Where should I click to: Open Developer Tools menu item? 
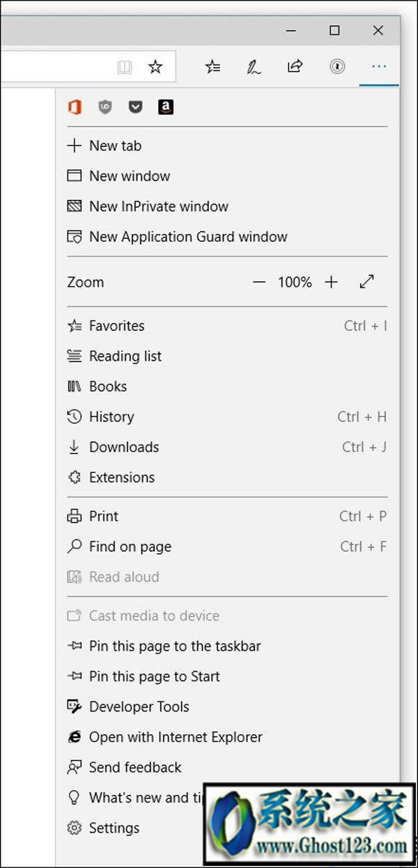click(139, 706)
